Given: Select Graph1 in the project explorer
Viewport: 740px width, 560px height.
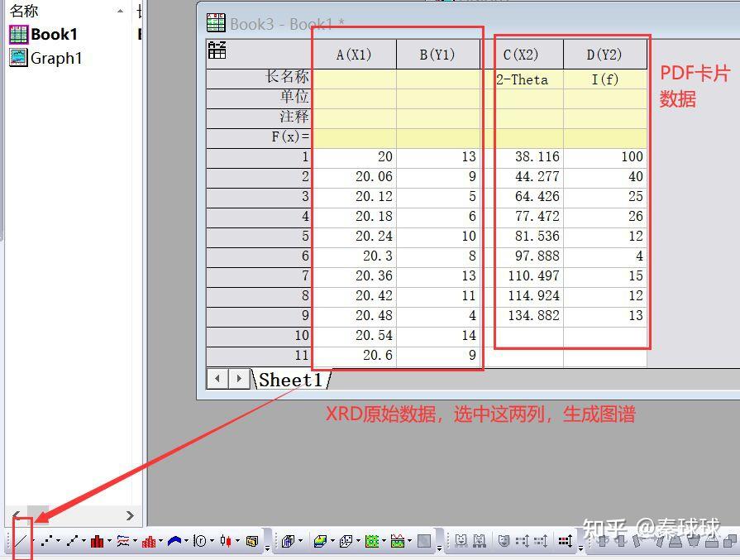Looking at the screenshot, I should pos(50,58).
